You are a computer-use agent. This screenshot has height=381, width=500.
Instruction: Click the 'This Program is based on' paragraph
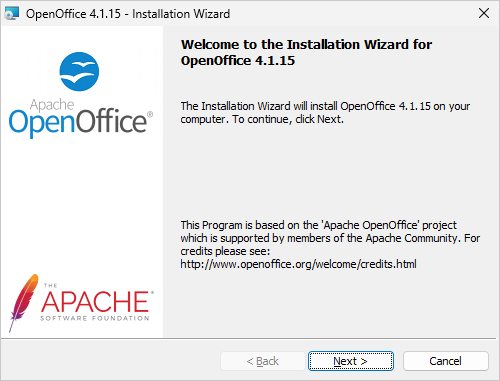pyautogui.click(x=330, y=245)
